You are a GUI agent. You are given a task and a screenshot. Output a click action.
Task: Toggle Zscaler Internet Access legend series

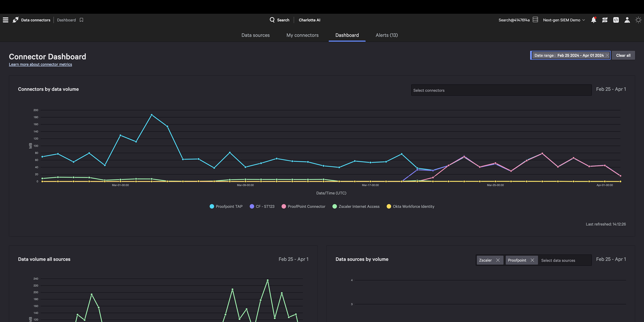356,206
